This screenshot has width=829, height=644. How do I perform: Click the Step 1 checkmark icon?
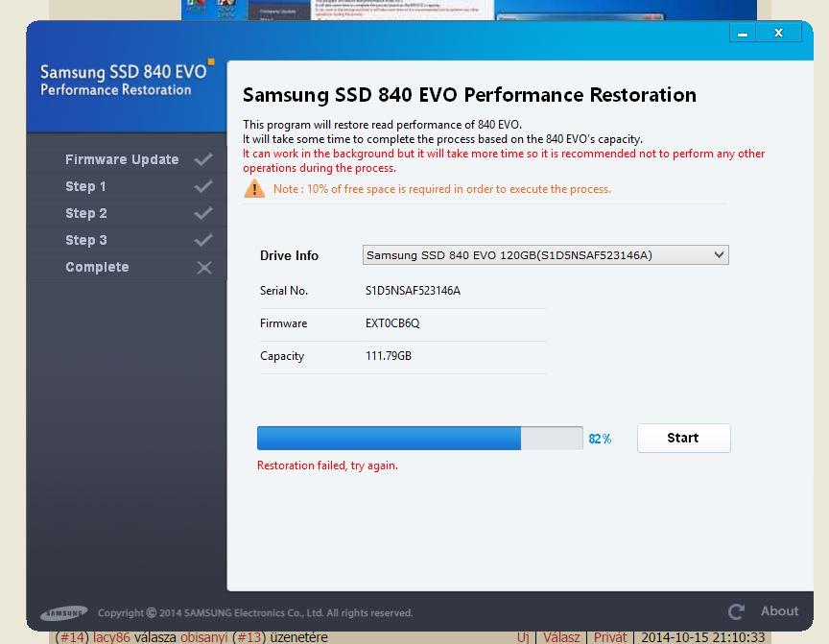click(203, 186)
